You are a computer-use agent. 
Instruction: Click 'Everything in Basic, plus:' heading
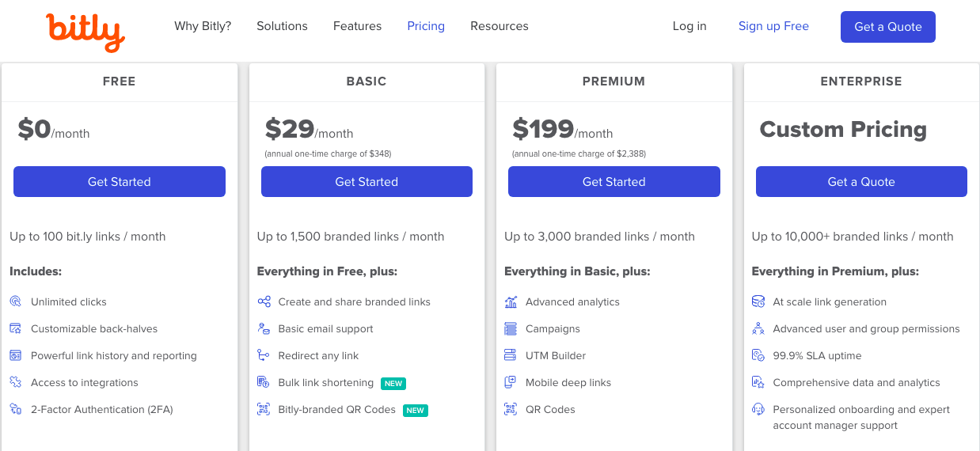pyautogui.click(x=577, y=271)
